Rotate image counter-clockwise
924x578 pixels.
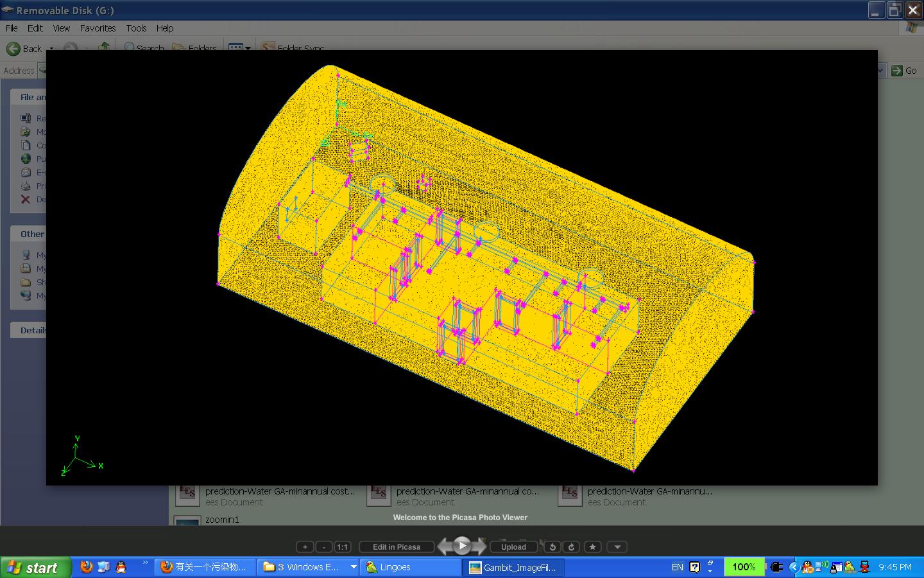(x=552, y=547)
